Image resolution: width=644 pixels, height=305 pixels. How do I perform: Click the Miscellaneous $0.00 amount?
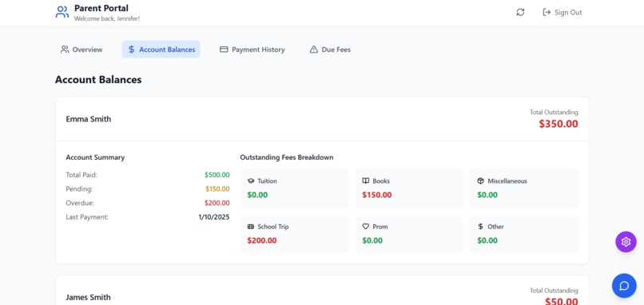click(487, 195)
